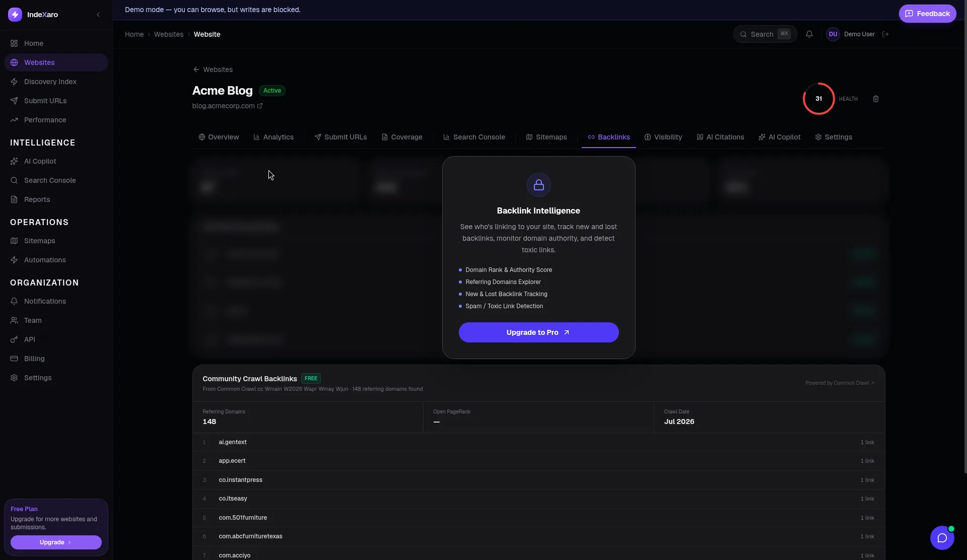Switch to the AI Citations tab
The height and width of the screenshot is (560, 967).
(720, 137)
